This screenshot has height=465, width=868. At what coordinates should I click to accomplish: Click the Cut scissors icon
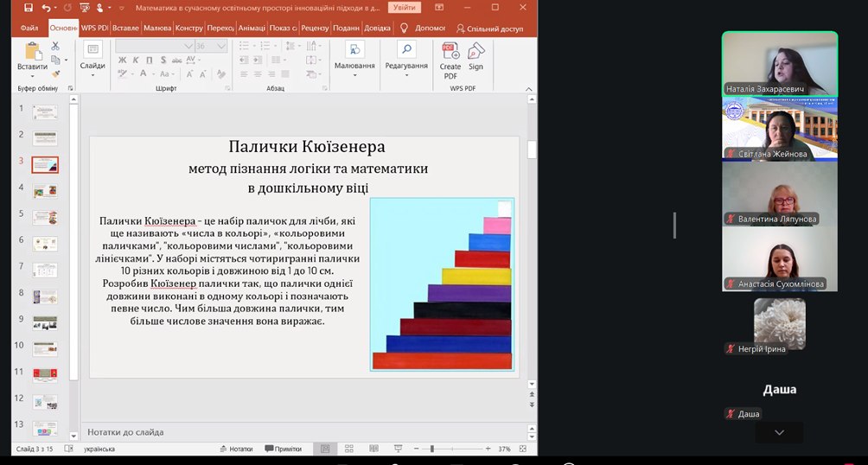[x=56, y=46]
